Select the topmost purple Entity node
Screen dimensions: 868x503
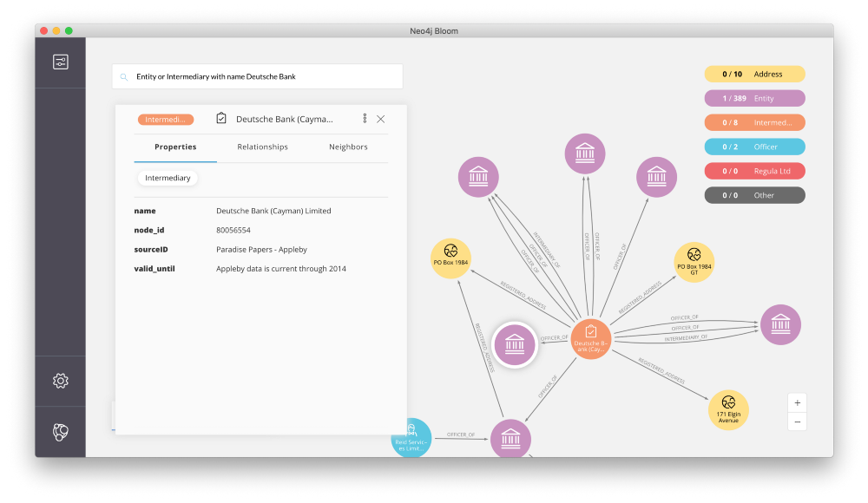tap(584, 154)
